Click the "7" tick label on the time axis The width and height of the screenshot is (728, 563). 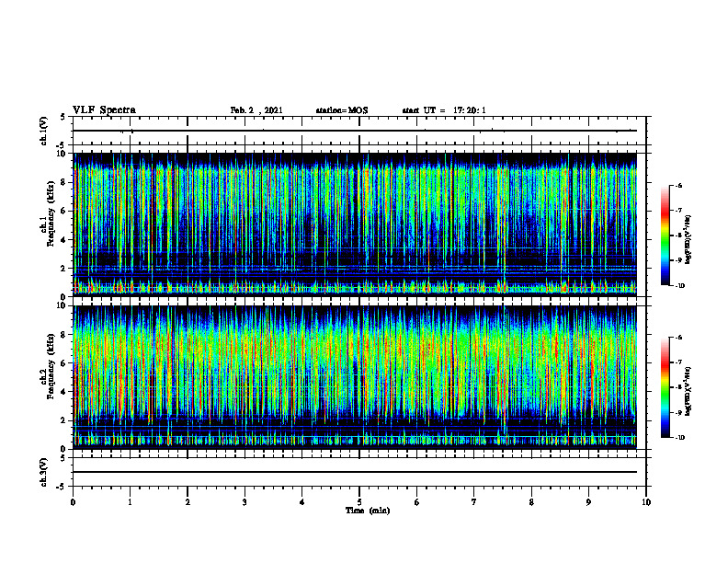474,502
